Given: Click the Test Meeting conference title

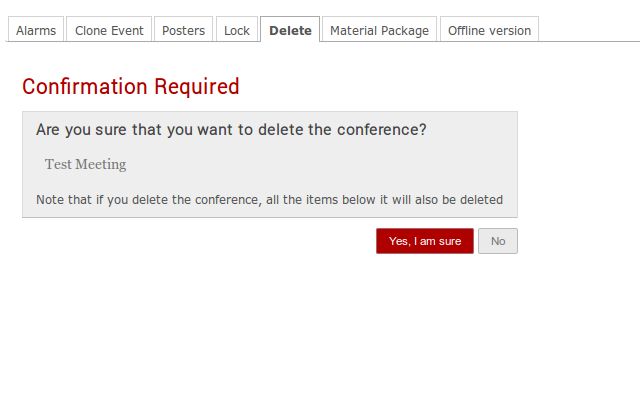Looking at the screenshot, I should (85, 164).
